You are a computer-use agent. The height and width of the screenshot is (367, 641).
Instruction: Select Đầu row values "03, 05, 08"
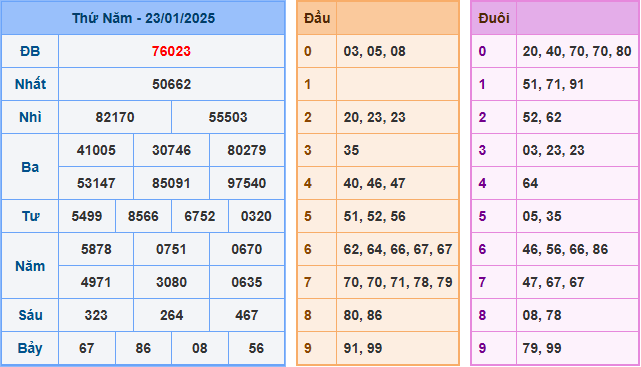374,51
